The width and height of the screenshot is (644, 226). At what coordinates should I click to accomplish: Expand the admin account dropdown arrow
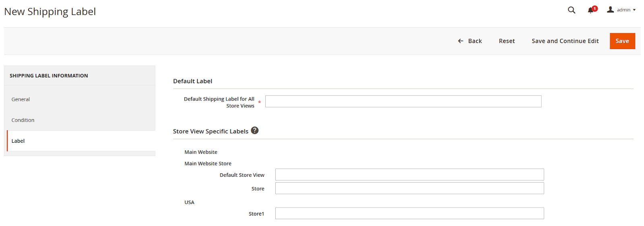(634, 10)
